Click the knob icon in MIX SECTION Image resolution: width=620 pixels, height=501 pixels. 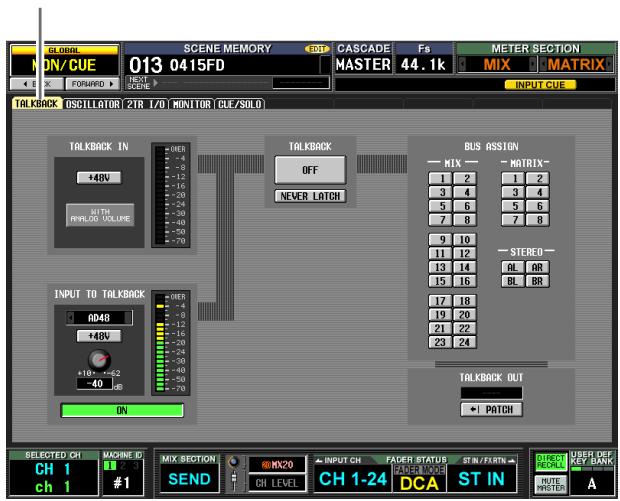click(234, 461)
